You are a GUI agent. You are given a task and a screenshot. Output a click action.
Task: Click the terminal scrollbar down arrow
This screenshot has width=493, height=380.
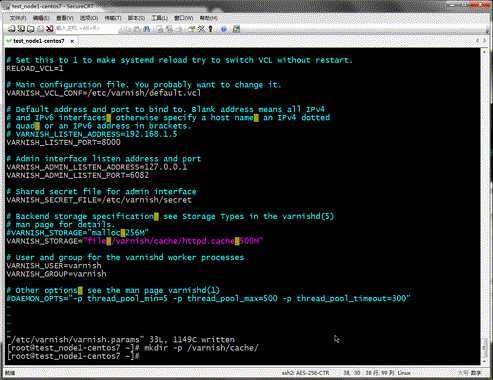[485, 361]
